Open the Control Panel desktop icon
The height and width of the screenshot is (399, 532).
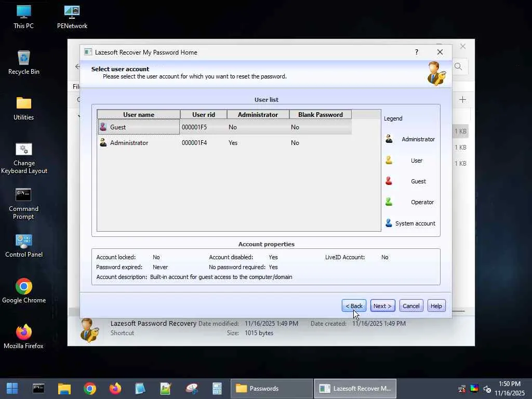(24, 246)
